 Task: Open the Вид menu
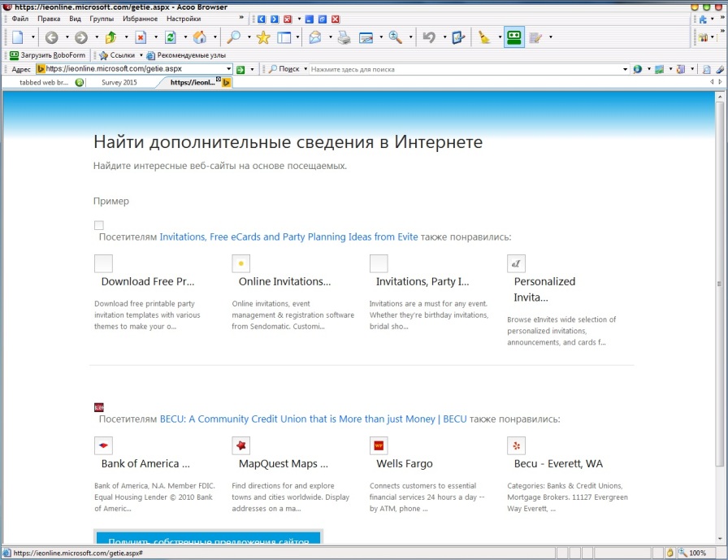[x=76, y=19]
